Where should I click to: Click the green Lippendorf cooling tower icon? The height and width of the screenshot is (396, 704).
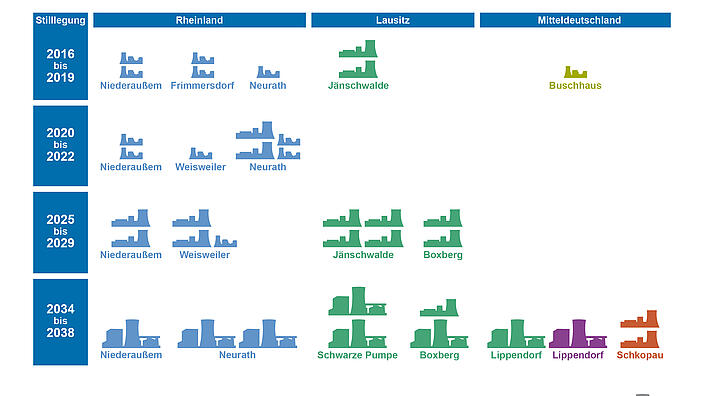(516, 334)
